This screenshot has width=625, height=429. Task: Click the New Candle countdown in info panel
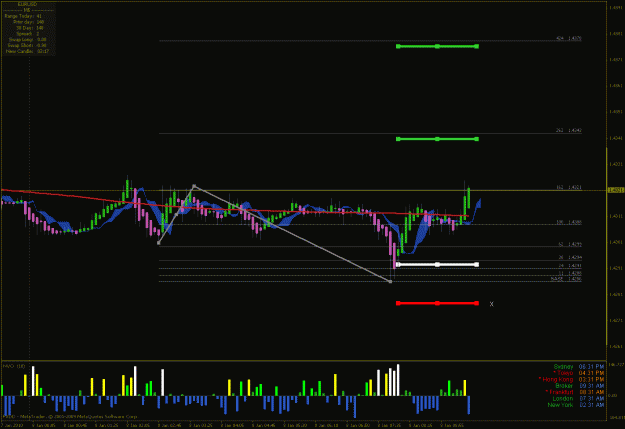(x=43, y=51)
